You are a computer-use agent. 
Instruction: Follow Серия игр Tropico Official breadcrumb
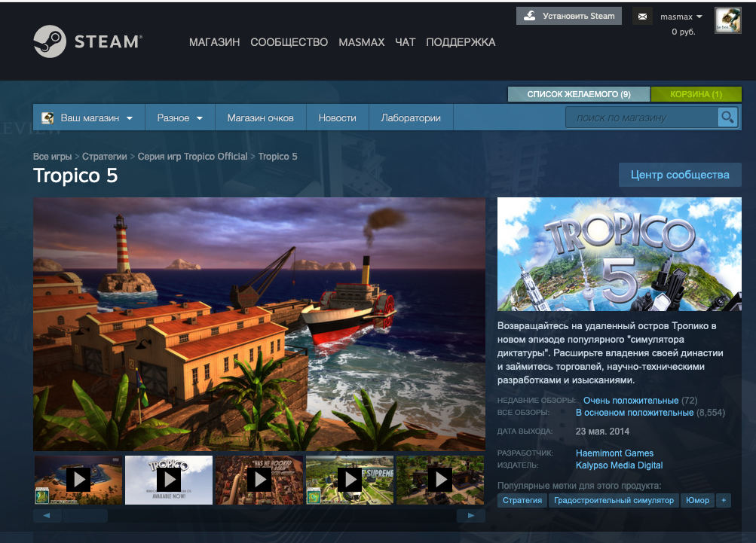click(192, 157)
